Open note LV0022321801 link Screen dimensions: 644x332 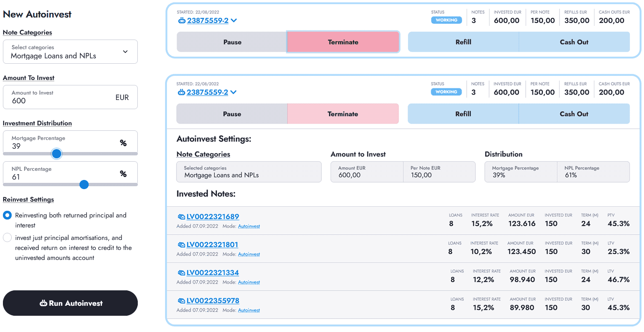pos(212,245)
